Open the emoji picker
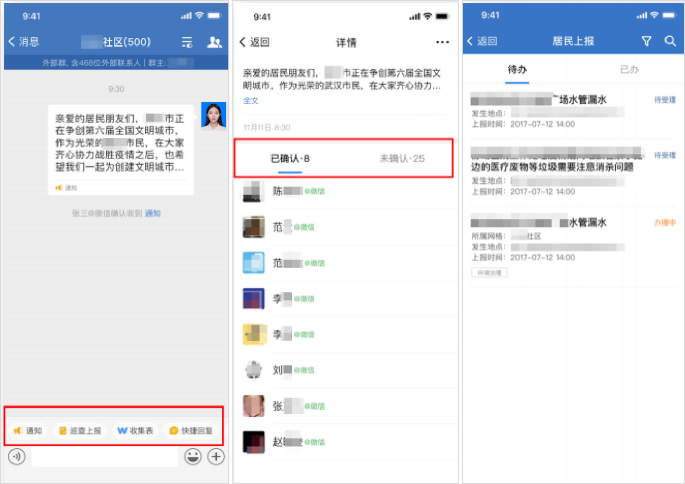 193,457
